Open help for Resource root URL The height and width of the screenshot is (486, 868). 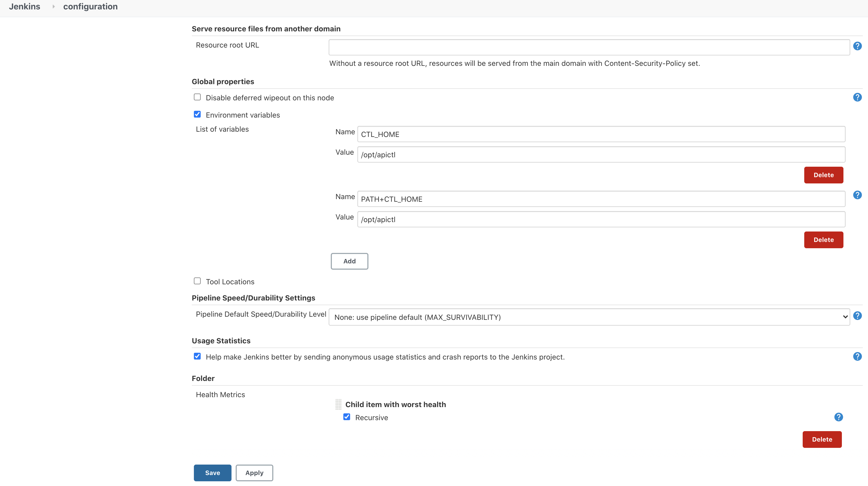857,46
